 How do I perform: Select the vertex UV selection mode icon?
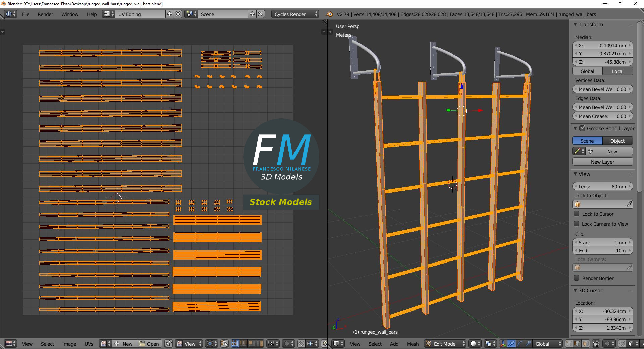coord(234,344)
